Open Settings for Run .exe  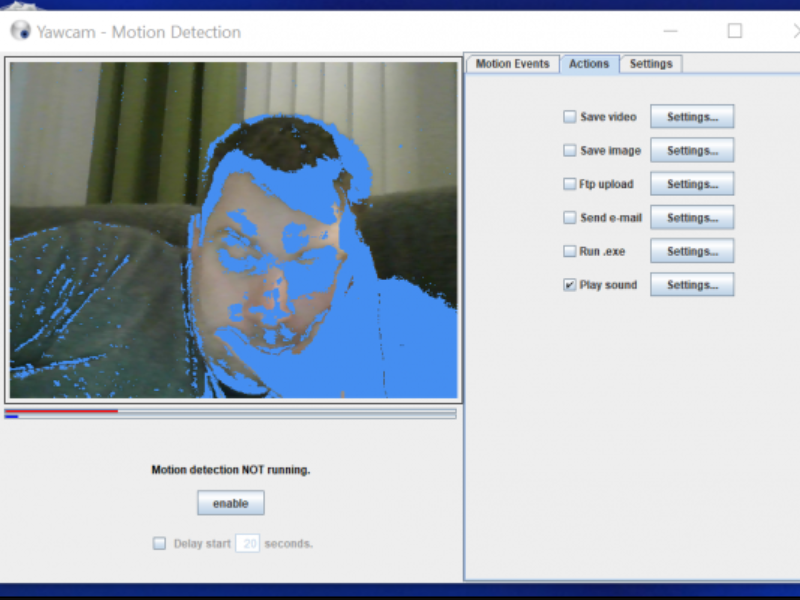[692, 251]
